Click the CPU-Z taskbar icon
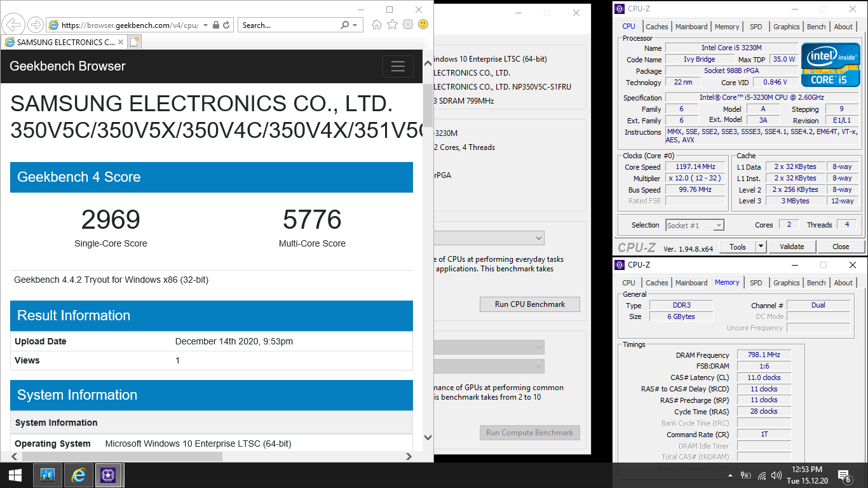 108,475
